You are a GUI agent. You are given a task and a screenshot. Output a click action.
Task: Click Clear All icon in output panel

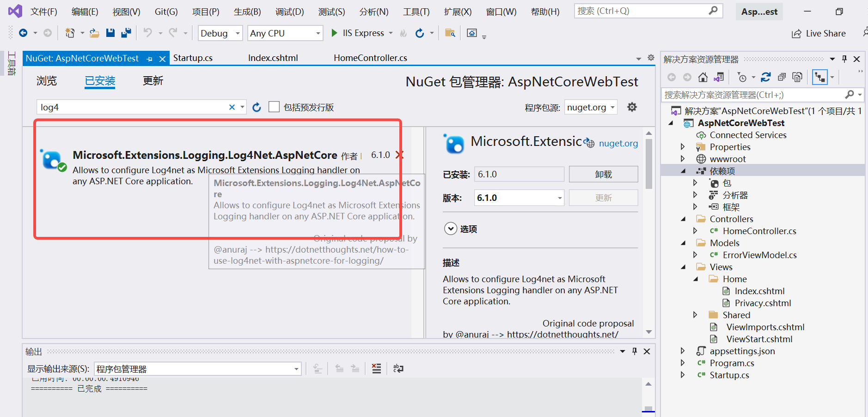point(377,369)
